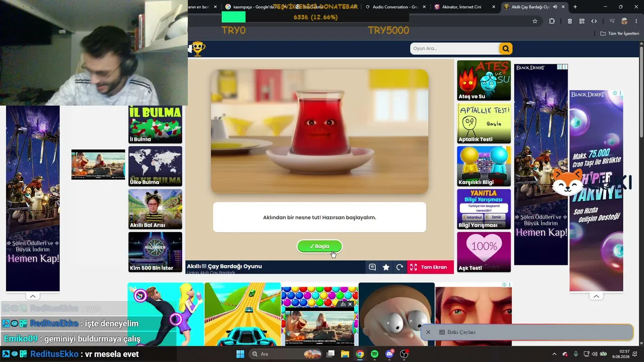Open the Akıllı Bal Arısı game thumbnail
The height and width of the screenshot is (362, 644).
pos(155,209)
